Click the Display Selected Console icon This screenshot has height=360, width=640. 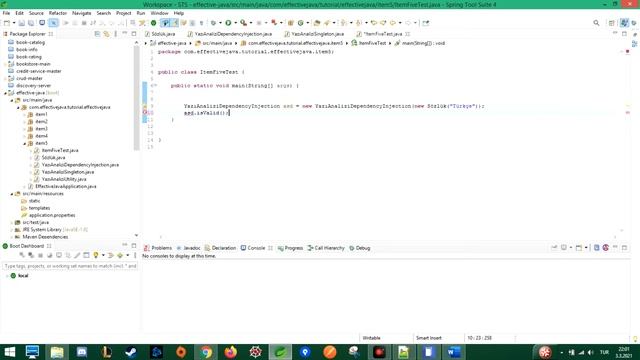point(565,248)
